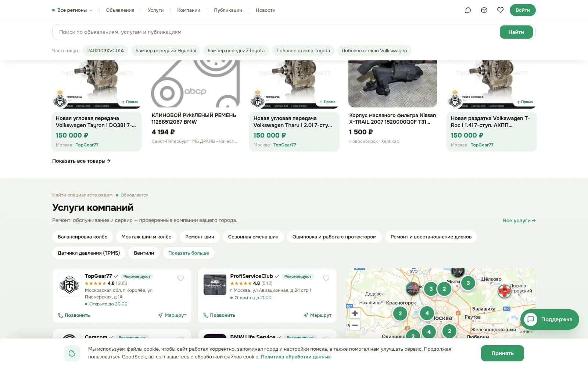Screen dimensions: 588x368
Task: Zoom in on the map
Action: coord(355,313)
